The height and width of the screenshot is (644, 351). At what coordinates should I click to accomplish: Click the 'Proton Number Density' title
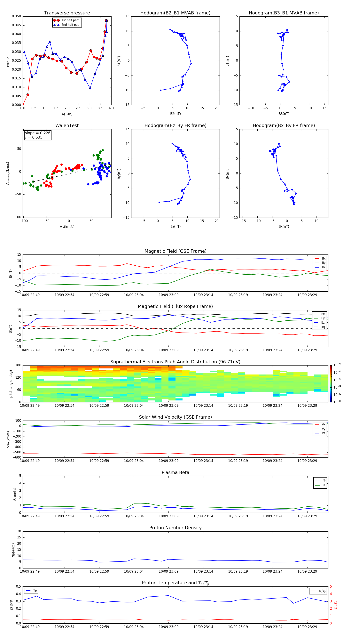[175, 528]
